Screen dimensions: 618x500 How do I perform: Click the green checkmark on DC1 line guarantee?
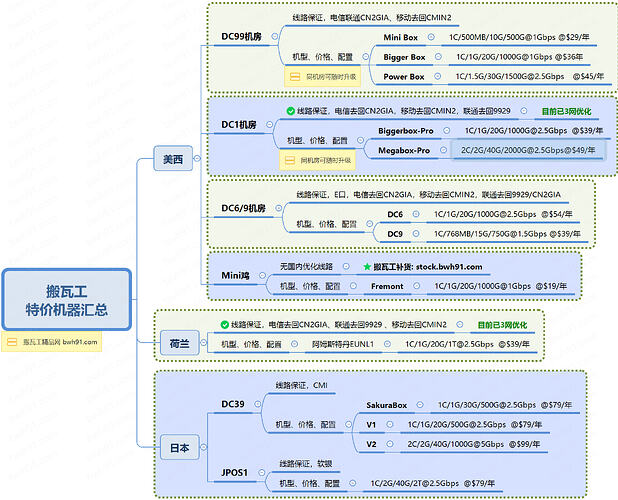click(290, 111)
